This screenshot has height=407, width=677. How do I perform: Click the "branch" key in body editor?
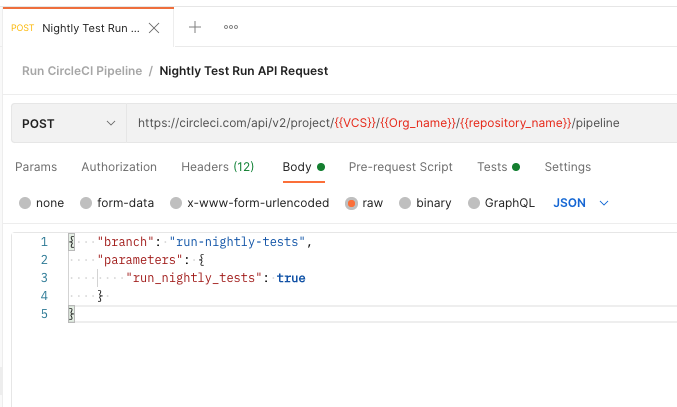point(126,242)
